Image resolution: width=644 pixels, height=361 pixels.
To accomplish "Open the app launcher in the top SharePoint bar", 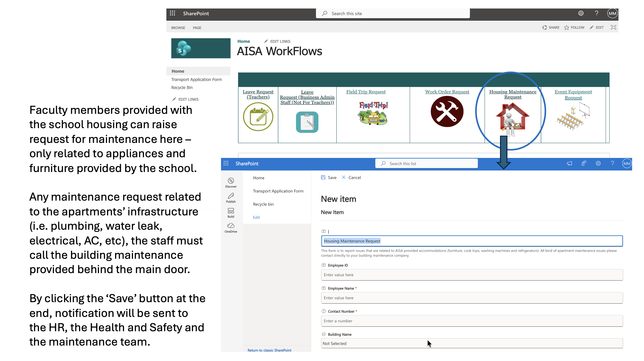I will (172, 13).
